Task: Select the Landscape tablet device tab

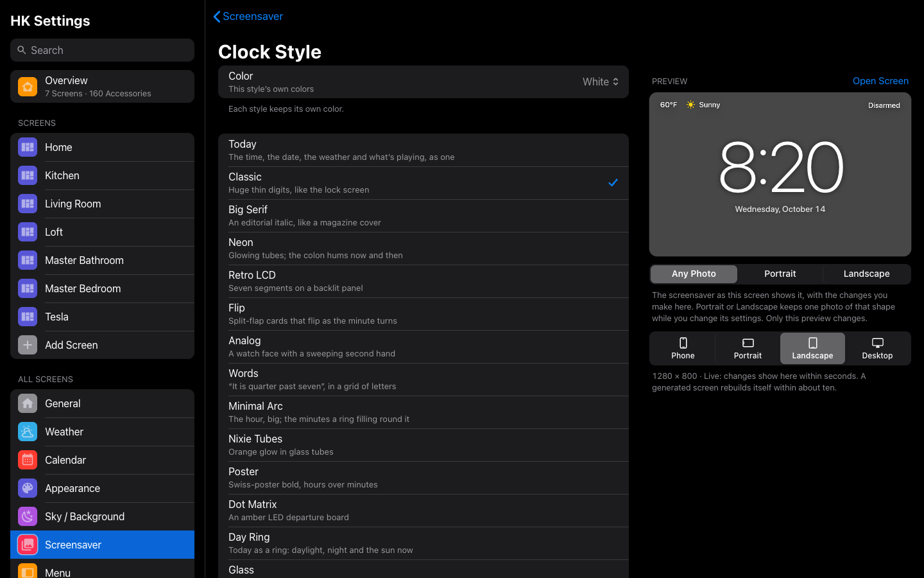Action: click(812, 349)
